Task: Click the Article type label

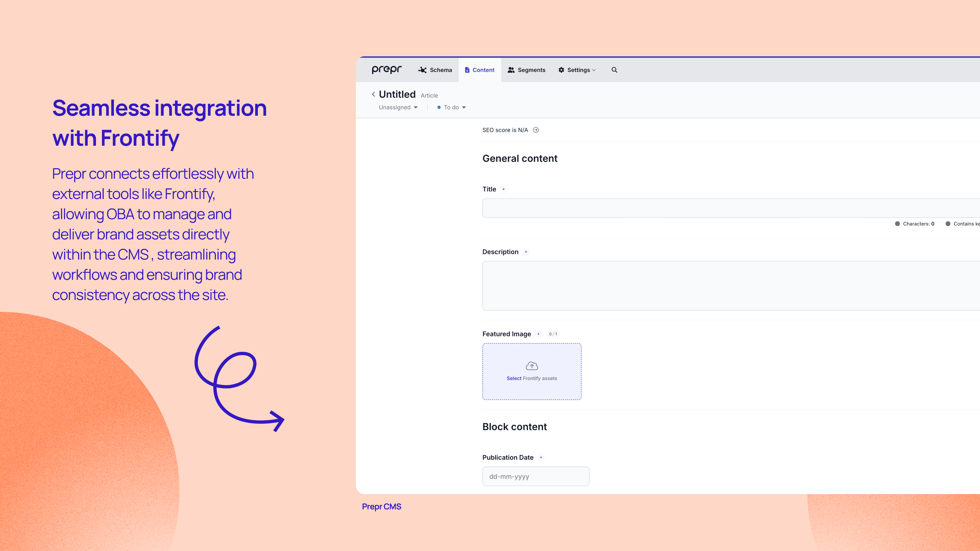Action: (x=429, y=96)
